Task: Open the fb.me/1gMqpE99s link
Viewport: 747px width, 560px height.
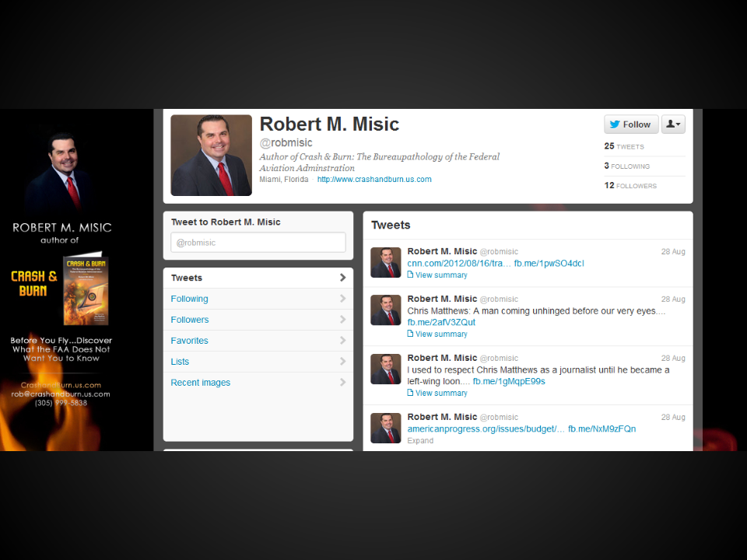Action: pyautogui.click(x=509, y=381)
